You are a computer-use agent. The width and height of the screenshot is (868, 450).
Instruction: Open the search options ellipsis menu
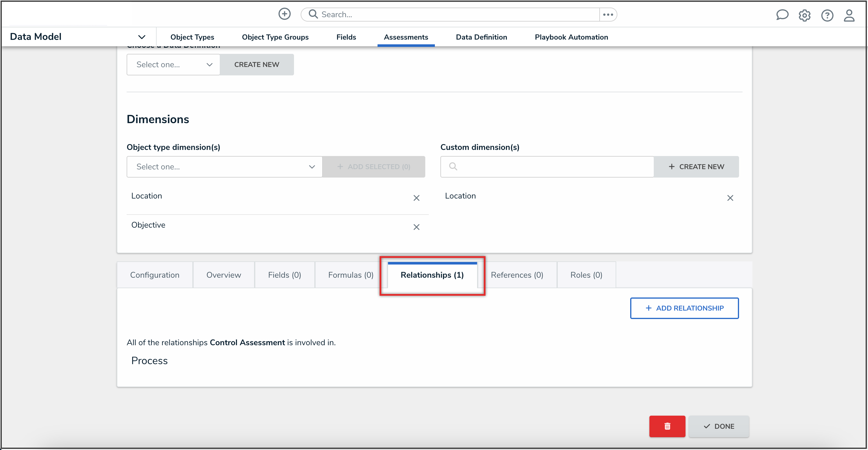(x=608, y=15)
